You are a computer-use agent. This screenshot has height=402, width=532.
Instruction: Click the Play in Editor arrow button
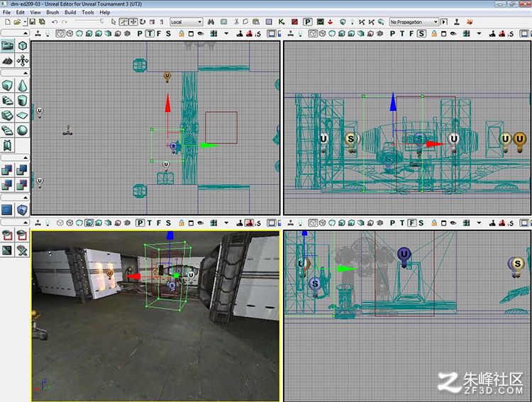[x=444, y=22]
